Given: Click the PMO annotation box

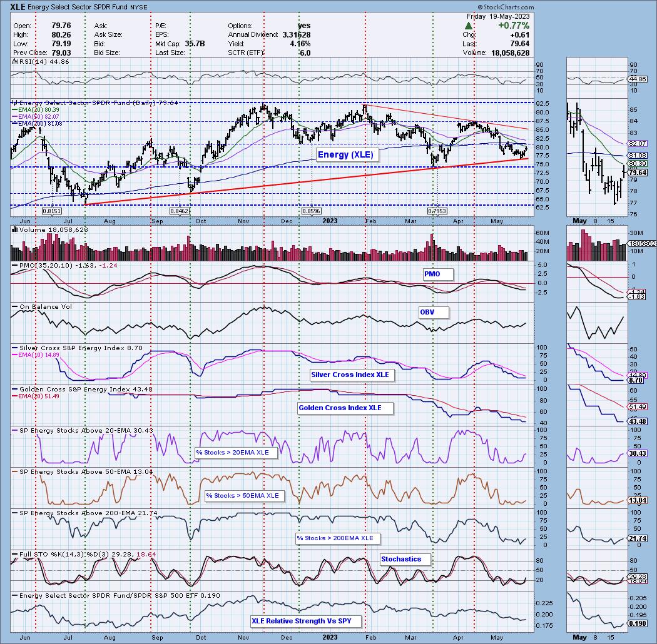Looking at the screenshot, I should click(437, 274).
